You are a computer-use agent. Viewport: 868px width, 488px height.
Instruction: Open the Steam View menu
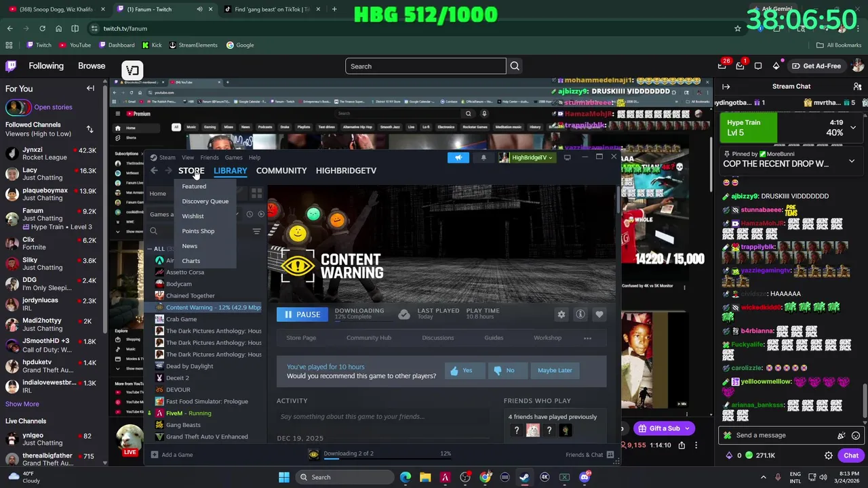(188, 157)
